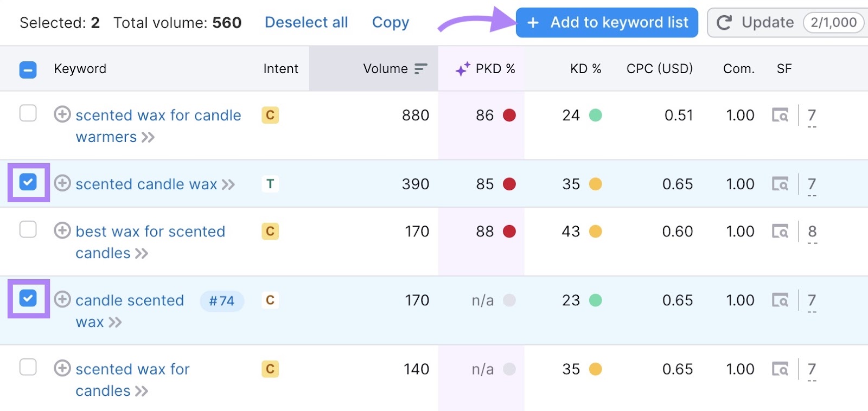Uncheck the scented candle wax checkbox

tap(28, 182)
